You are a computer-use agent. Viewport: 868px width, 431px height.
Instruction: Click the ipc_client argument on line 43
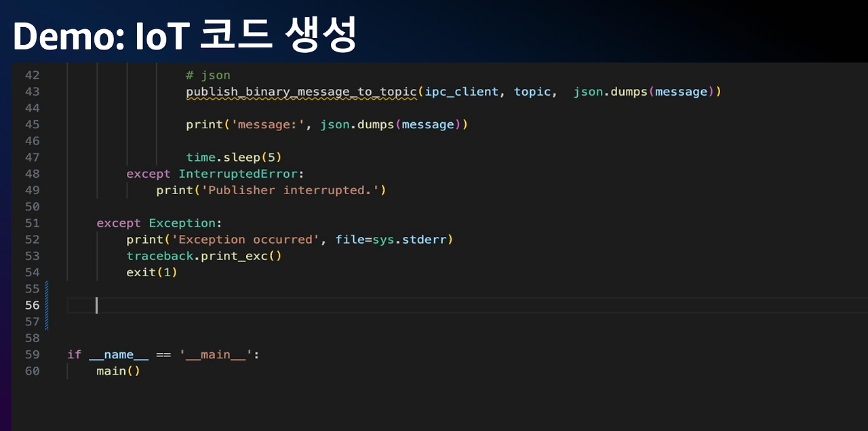(x=462, y=92)
